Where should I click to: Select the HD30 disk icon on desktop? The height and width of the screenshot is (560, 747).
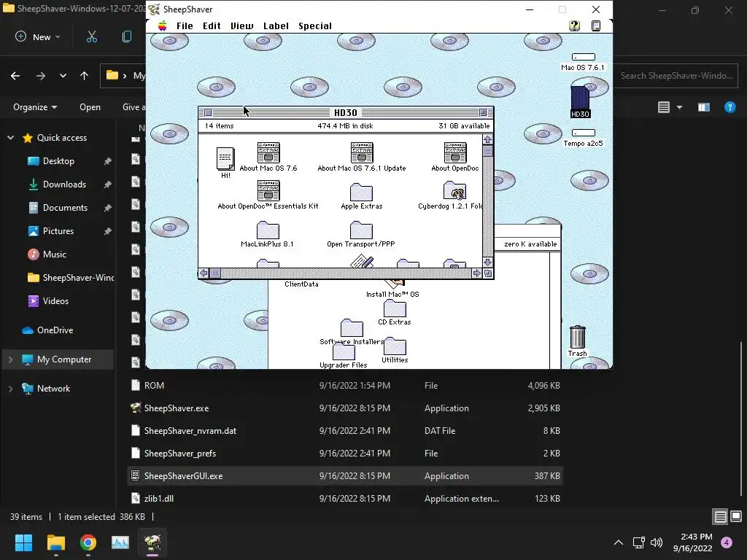click(580, 98)
